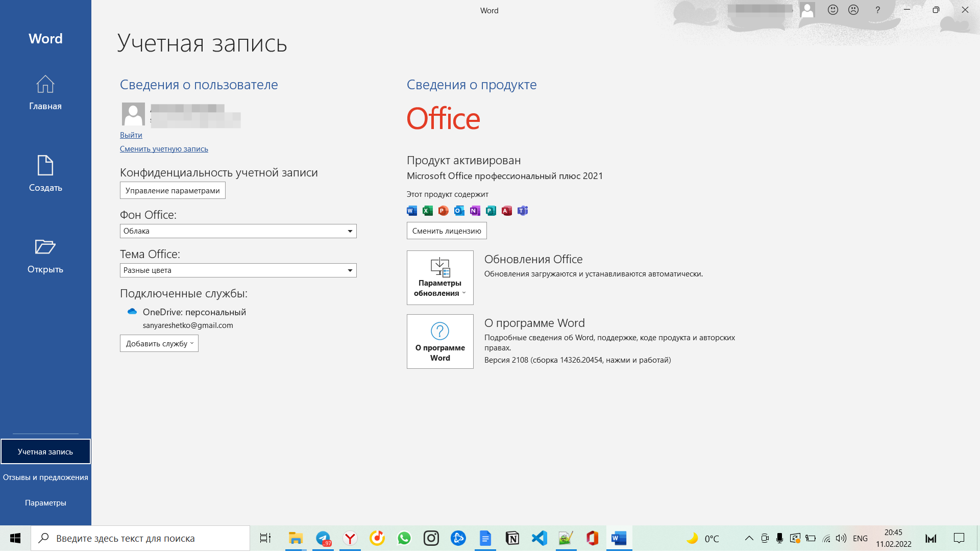Click Microsoft Office профессиональный плюс 2021 text
The height and width of the screenshot is (557, 980).
tap(505, 176)
